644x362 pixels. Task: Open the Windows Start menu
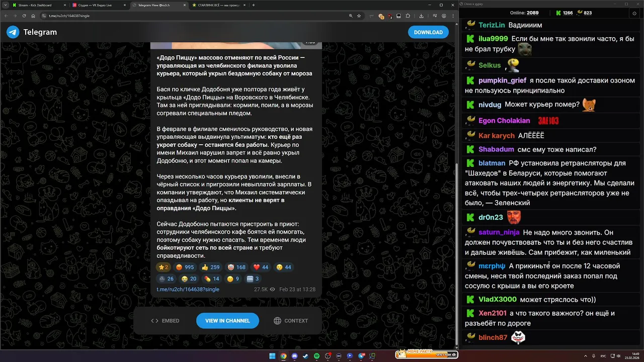272,356
